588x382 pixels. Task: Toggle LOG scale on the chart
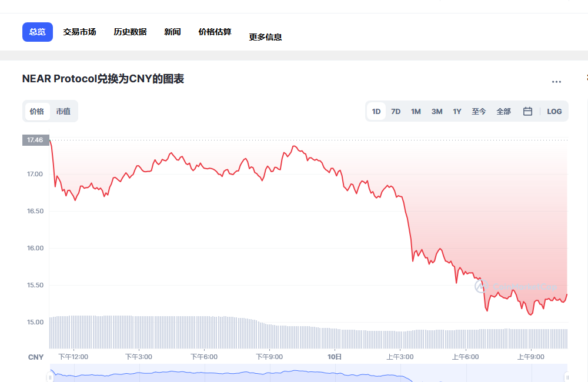tap(554, 111)
